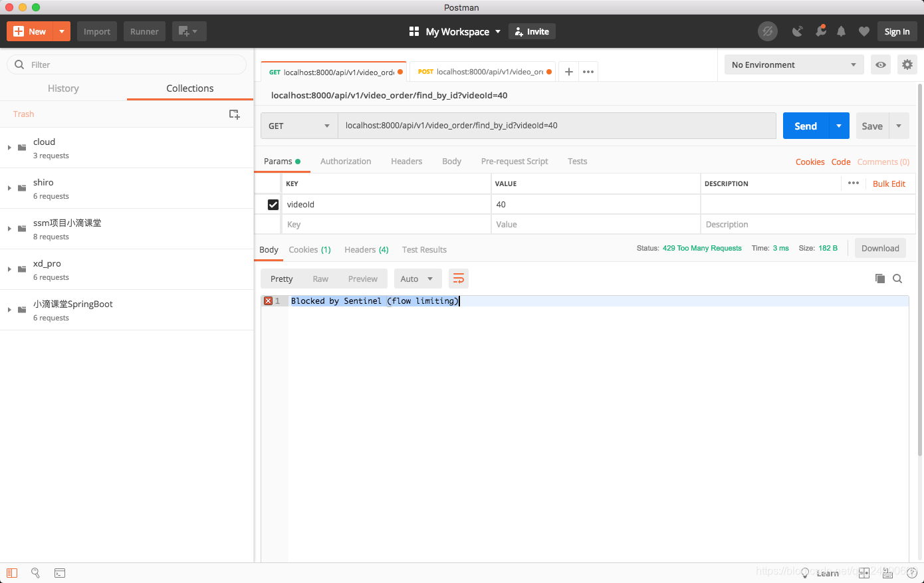The width and height of the screenshot is (924, 583).
Task: Toggle sidebar from status bar
Action: [x=12, y=573]
